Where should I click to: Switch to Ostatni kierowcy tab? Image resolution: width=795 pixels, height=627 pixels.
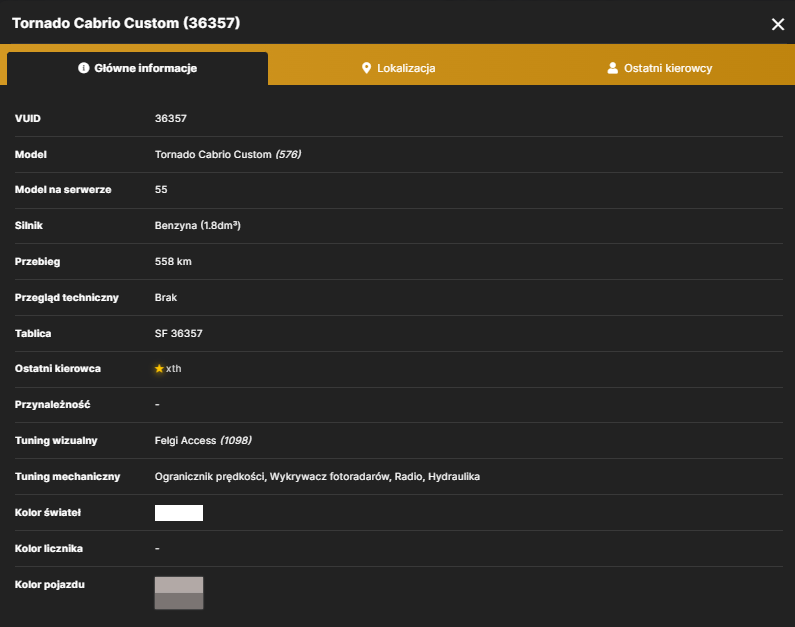660,68
